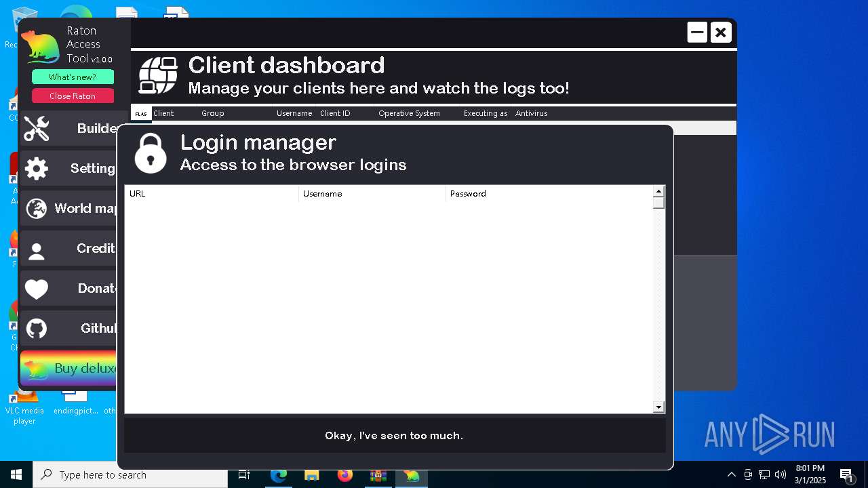The width and height of the screenshot is (868, 488).
Task: Click the Close Raton button
Action: click(73, 96)
